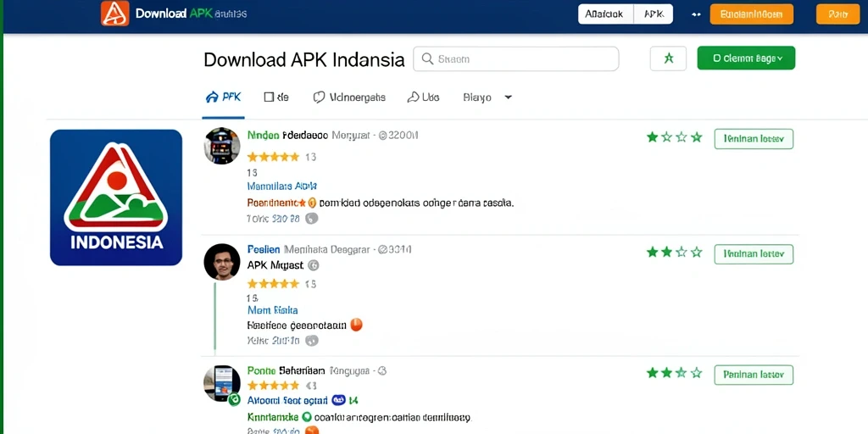Click the Afiooml feot link
The height and width of the screenshot is (434, 868).
pyautogui.click(x=287, y=400)
